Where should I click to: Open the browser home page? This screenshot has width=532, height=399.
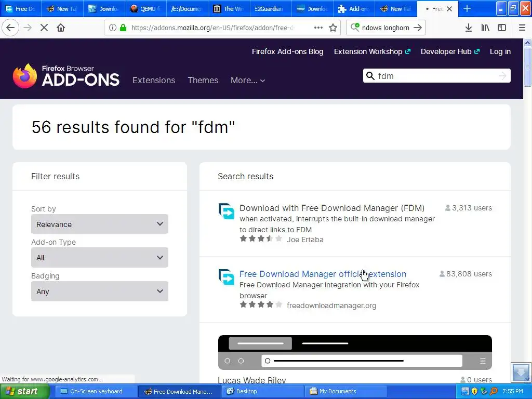(x=61, y=28)
